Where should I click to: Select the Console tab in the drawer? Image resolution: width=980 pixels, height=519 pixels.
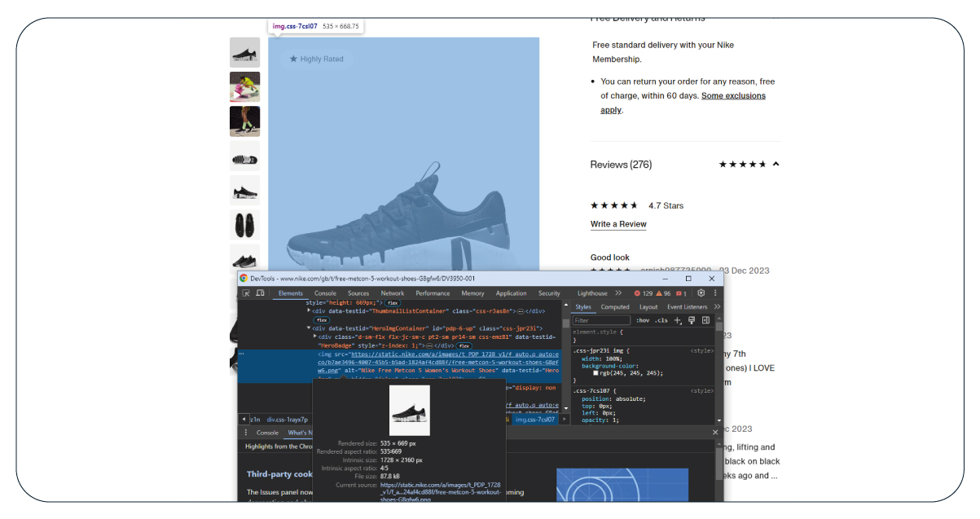point(267,433)
